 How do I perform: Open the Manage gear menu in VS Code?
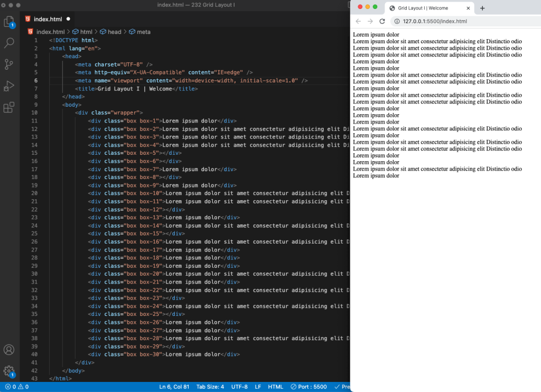tap(9, 371)
